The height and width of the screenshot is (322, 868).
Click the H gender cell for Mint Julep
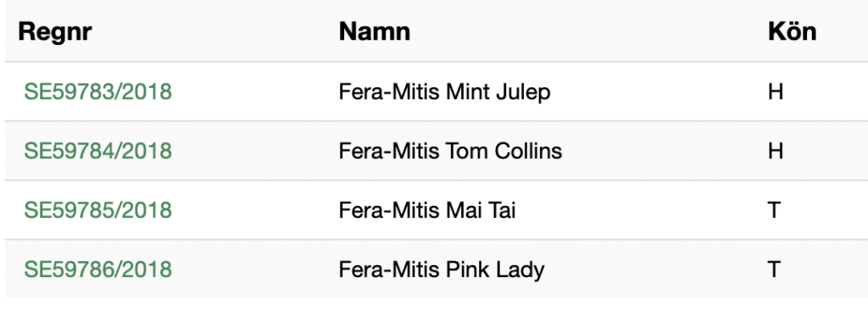776,92
